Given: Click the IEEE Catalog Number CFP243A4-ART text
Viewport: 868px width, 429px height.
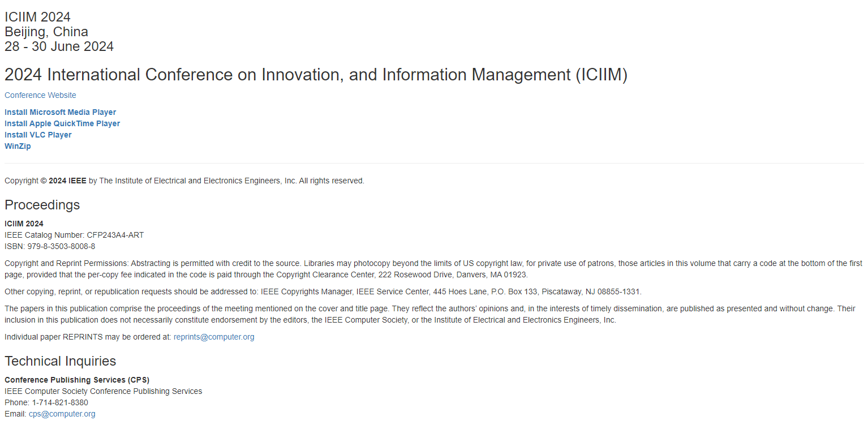Looking at the screenshot, I should (x=74, y=235).
